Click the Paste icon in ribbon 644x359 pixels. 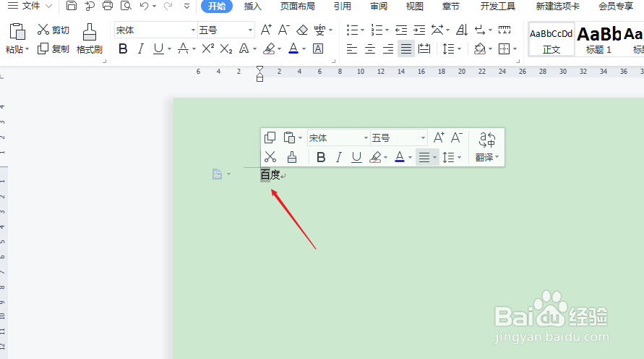pos(17,32)
